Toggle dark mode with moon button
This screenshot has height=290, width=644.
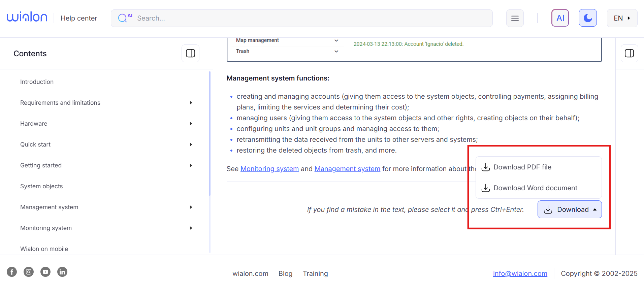[588, 18]
